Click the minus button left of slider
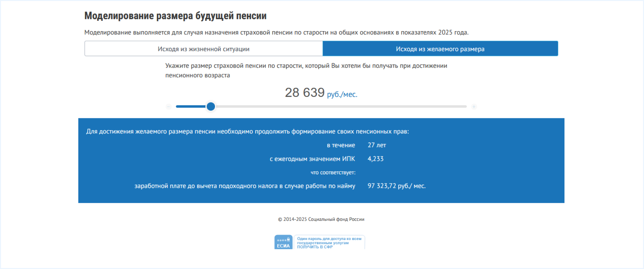 click(x=168, y=107)
